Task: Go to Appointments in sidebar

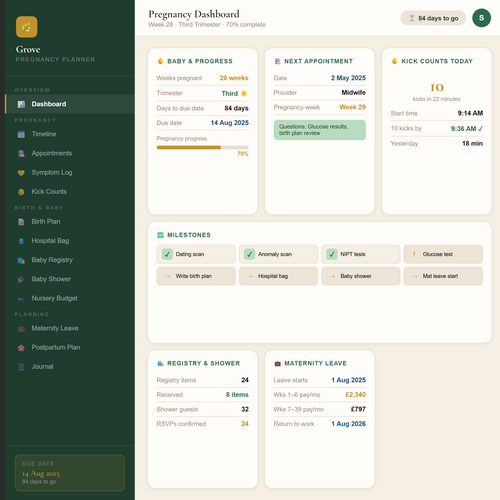Action: coord(70,153)
